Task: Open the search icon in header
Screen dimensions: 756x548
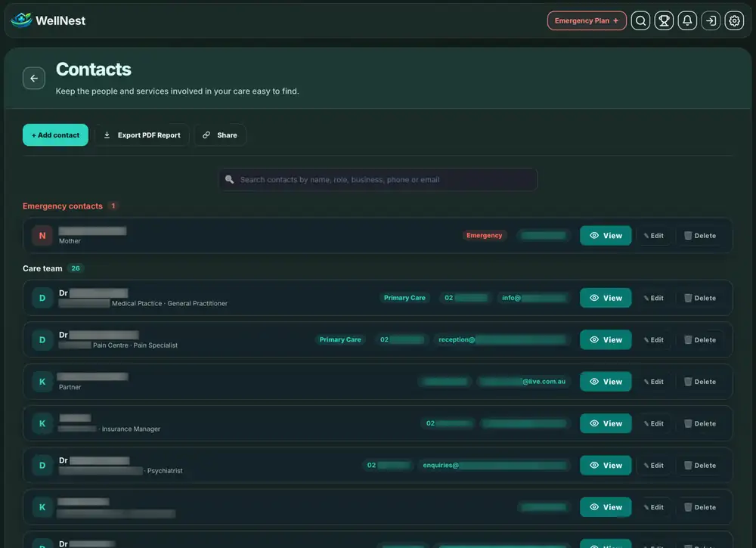Action: coord(640,20)
